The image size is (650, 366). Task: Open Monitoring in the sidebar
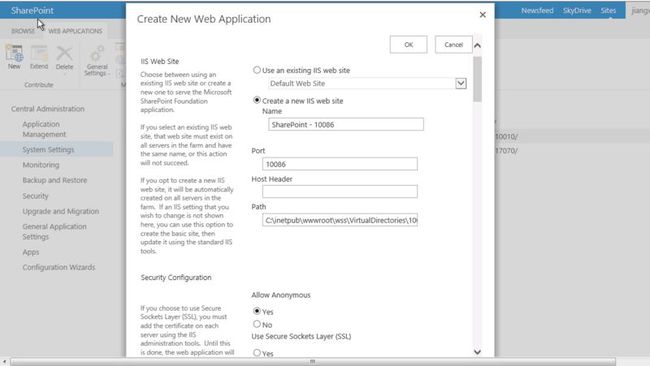click(x=41, y=165)
